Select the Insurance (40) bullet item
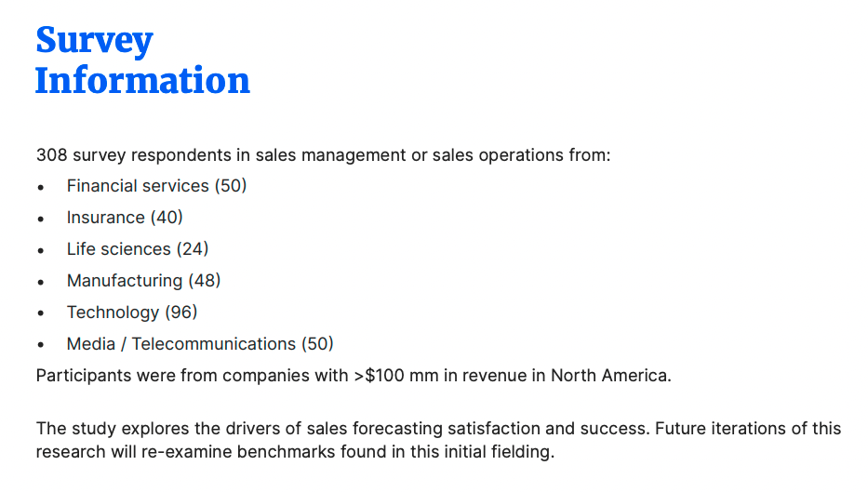The height and width of the screenshot is (492, 868). (125, 218)
